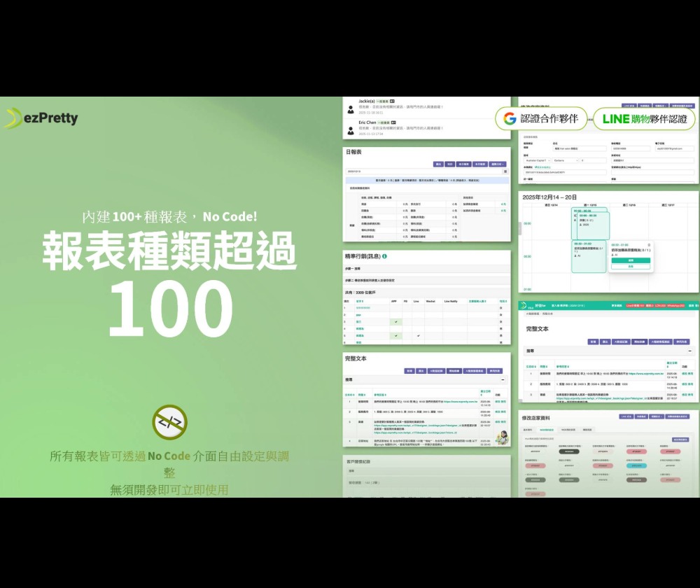Click the Google 認證合作夥伴 badge

(x=540, y=118)
